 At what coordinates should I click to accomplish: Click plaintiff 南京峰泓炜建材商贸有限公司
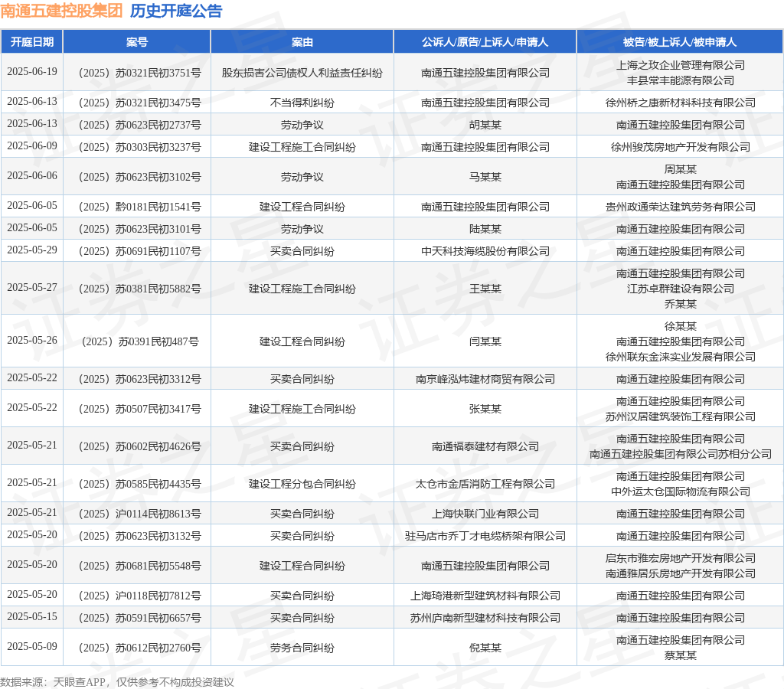tap(485, 379)
